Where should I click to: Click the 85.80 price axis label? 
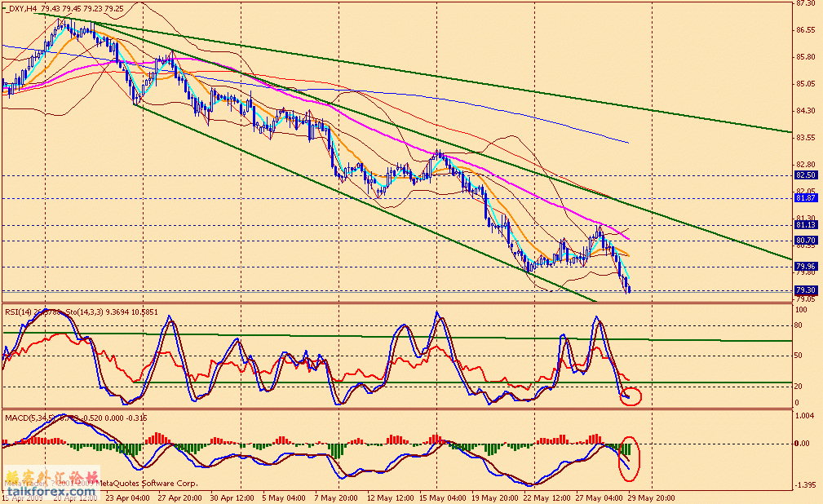point(806,57)
